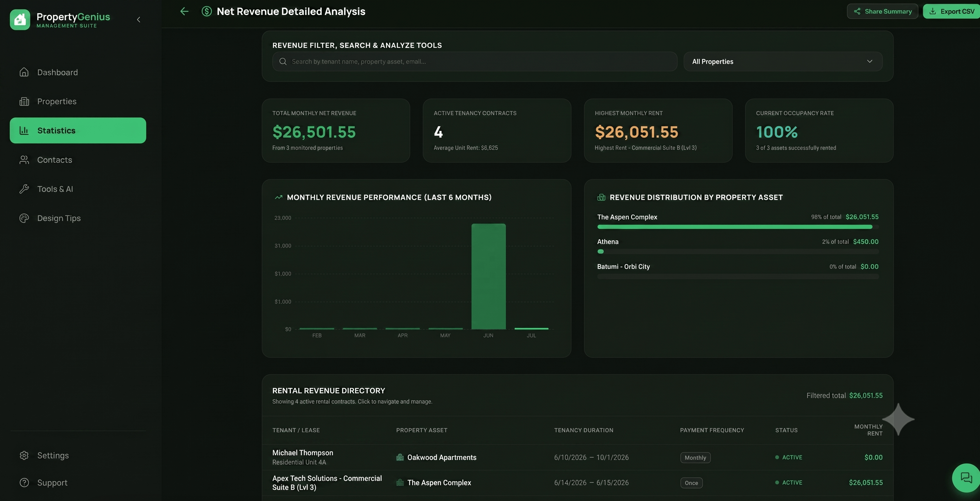The image size is (980, 501).
Task: Click the Once payment frequency badge
Action: click(x=691, y=483)
